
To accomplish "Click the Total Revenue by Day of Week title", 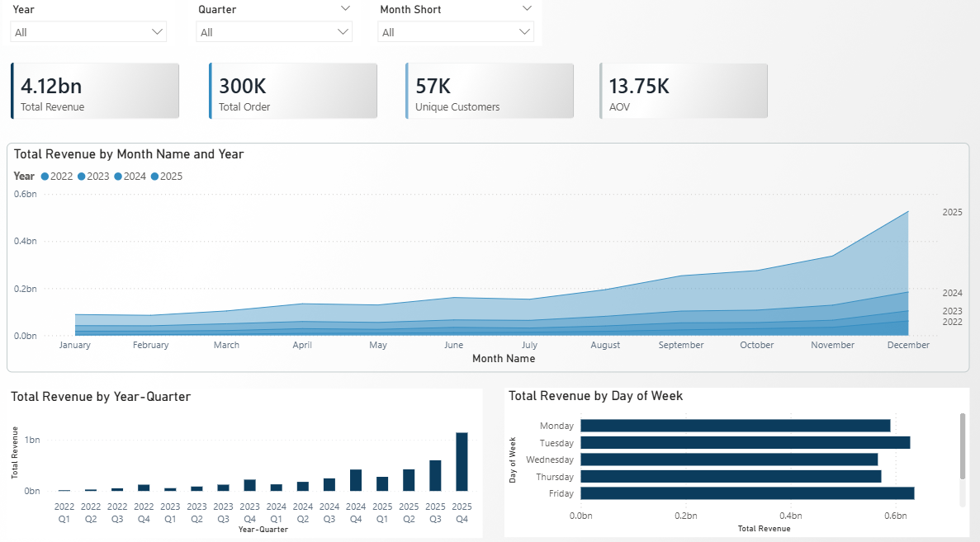I will [x=595, y=396].
